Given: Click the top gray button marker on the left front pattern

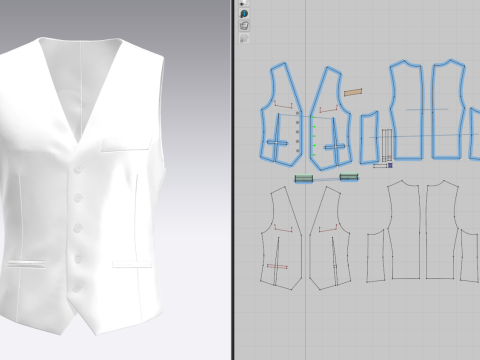Looking at the screenshot, I should point(298,113).
